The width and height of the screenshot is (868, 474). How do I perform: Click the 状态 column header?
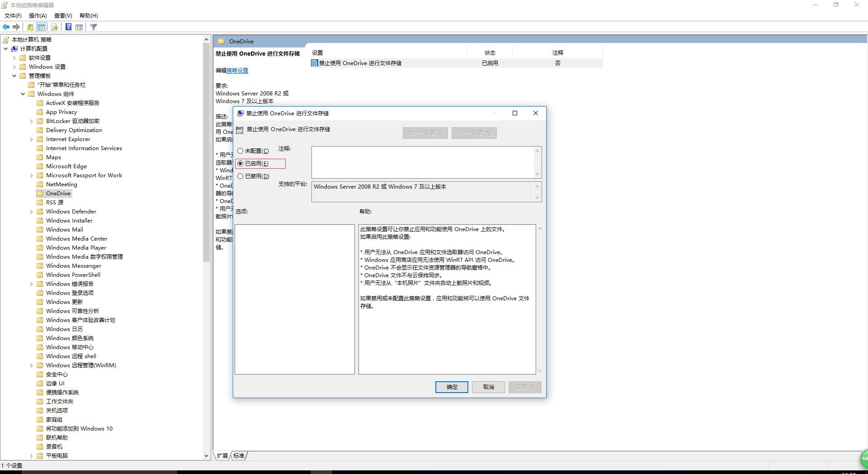coord(490,53)
